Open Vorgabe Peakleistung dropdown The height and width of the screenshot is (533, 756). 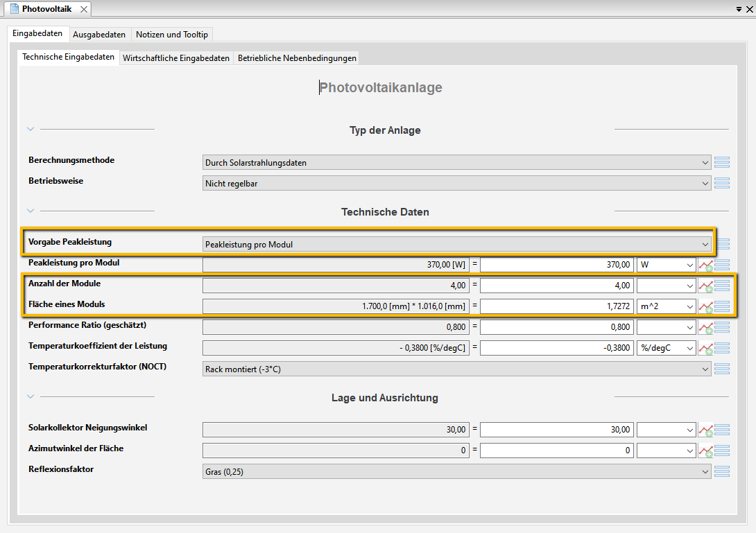click(456, 245)
